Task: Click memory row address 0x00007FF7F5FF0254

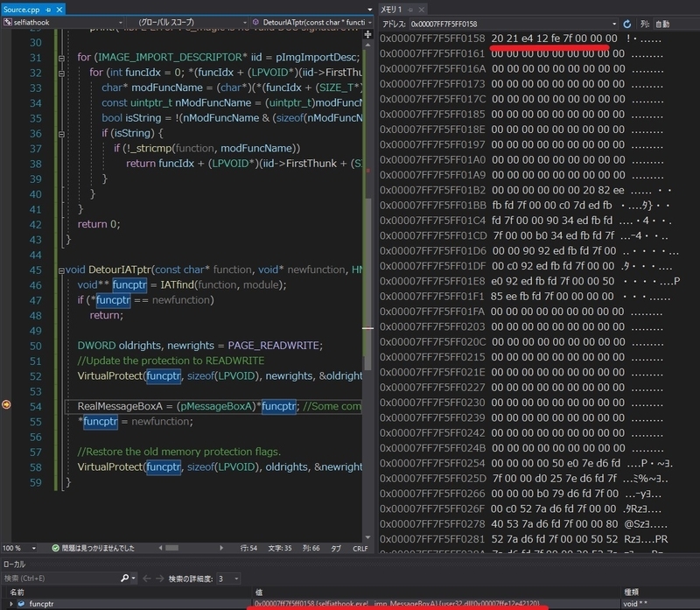Action: click(x=432, y=464)
